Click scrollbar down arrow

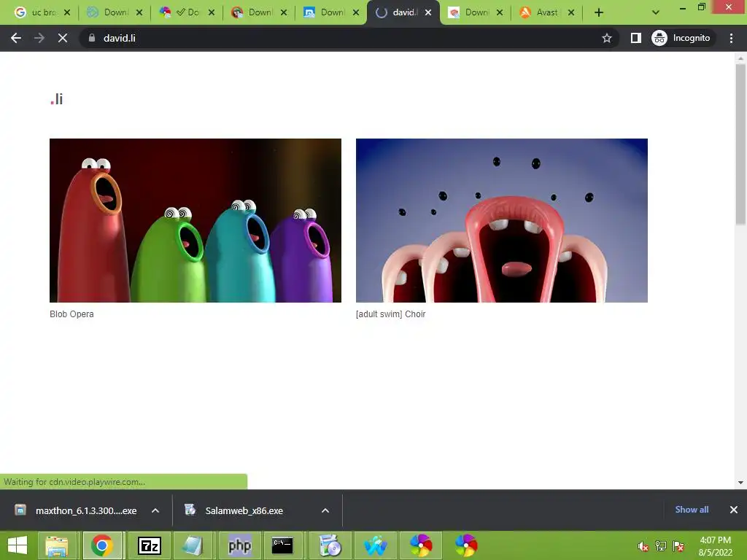coord(740,483)
